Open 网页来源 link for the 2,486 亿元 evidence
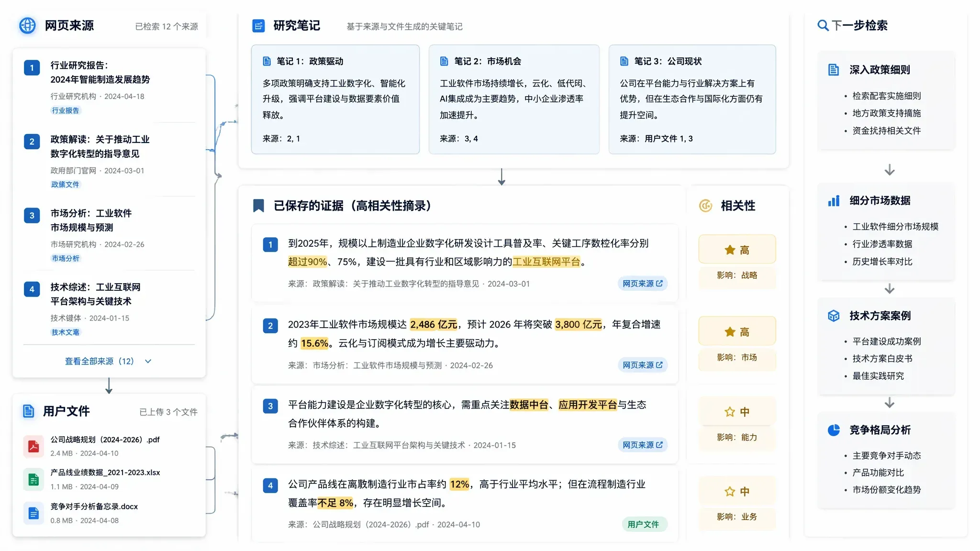Viewport: 980px width, 551px height. 642,365
